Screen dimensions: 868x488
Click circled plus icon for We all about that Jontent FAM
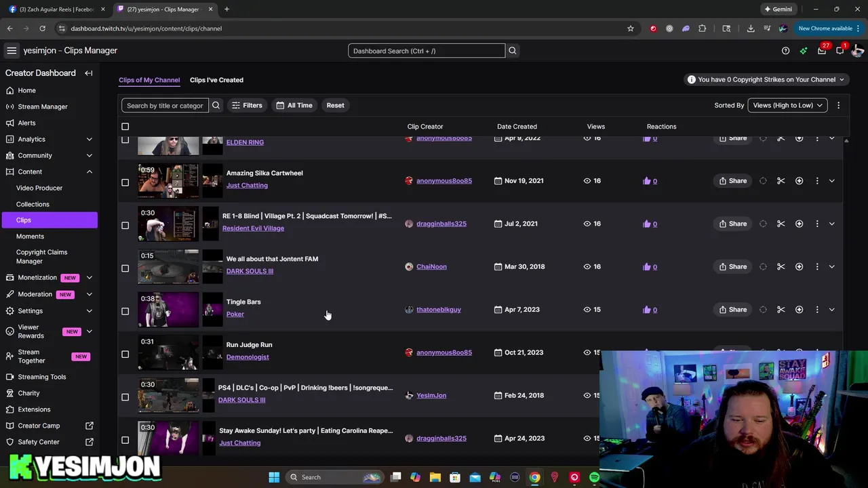799,267
